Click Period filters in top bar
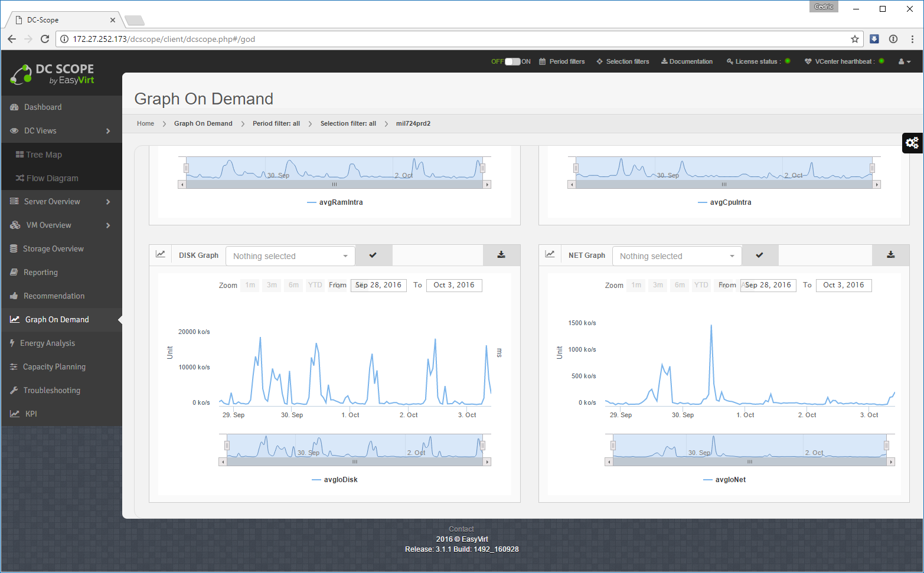 pos(562,61)
